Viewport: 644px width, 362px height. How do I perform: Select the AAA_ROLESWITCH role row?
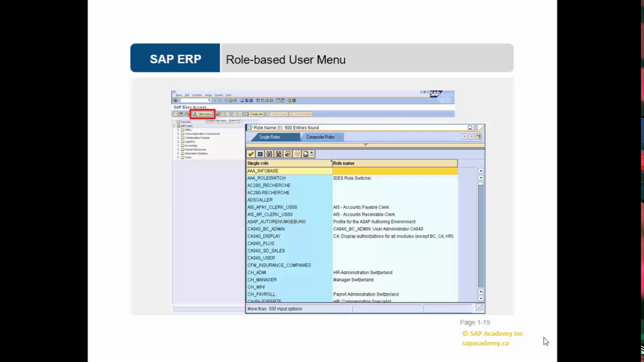352,178
